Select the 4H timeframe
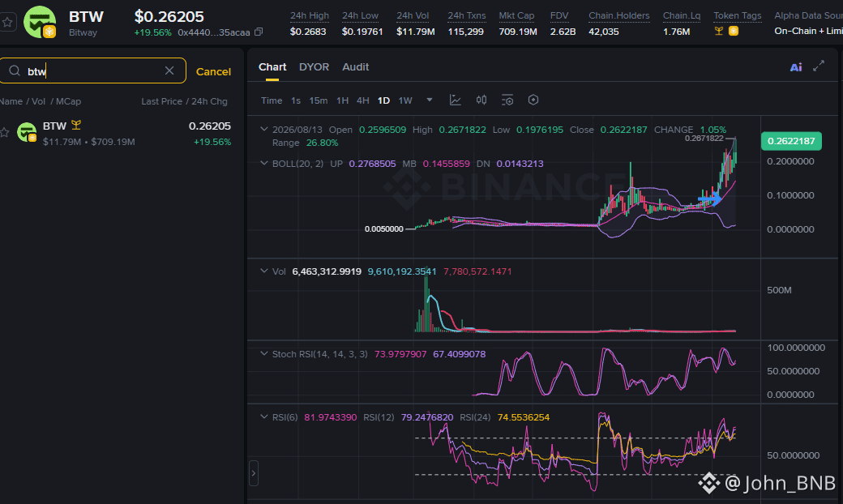 click(363, 100)
